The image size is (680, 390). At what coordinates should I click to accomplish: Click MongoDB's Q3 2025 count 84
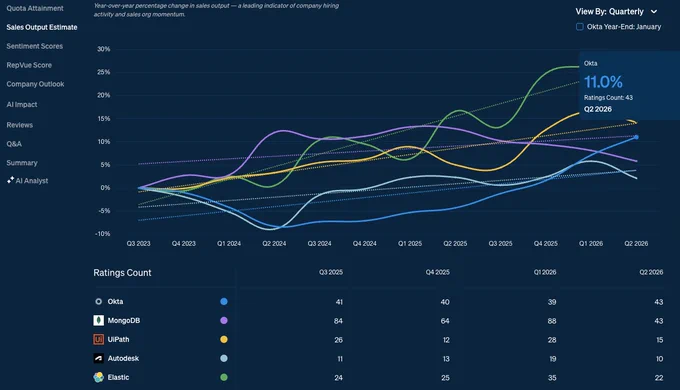[338, 321]
